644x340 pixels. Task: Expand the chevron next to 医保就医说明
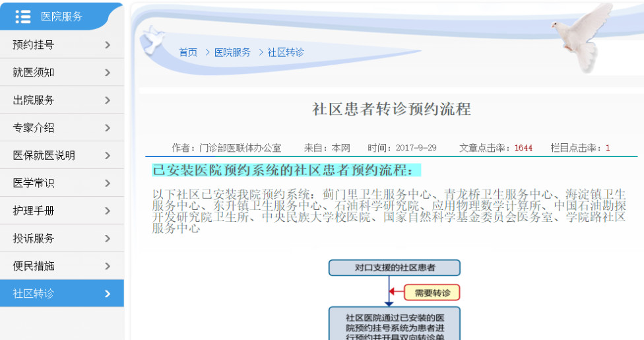[x=108, y=155]
